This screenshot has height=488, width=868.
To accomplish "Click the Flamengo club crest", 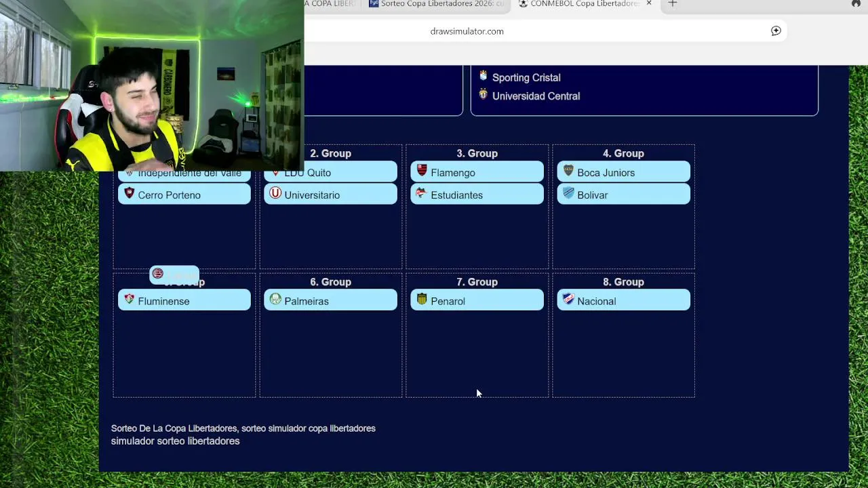I will click(x=422, y=170).
